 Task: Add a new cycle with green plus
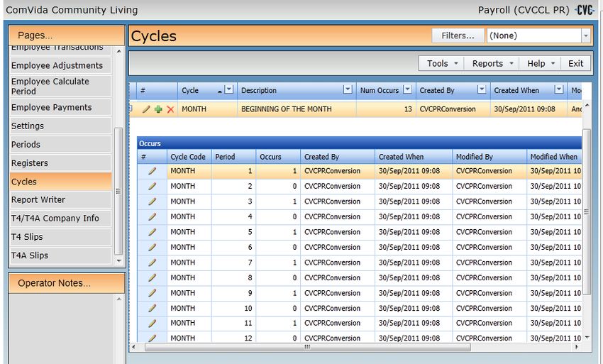click(x=158, y=109)
